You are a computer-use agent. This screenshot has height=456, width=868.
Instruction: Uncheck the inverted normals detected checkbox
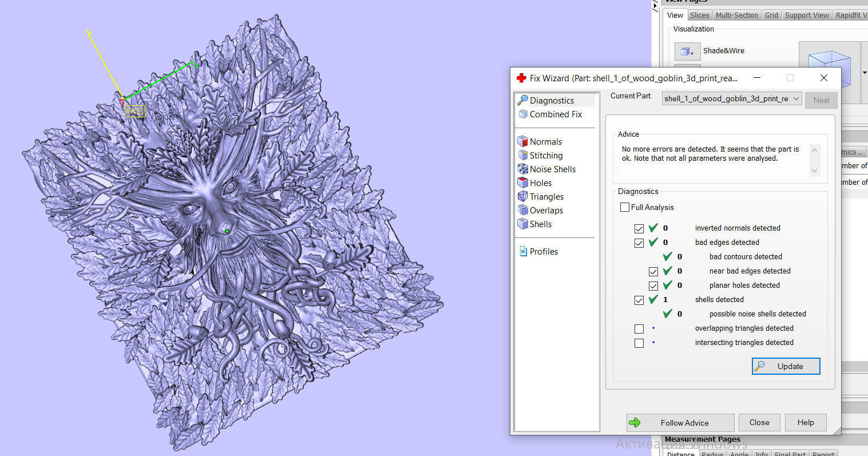pyautogui.click(x=639, y=228)
